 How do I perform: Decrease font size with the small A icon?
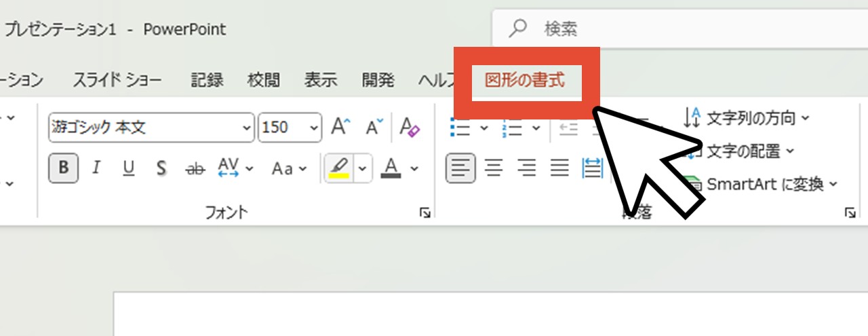(x=374, y=127)
